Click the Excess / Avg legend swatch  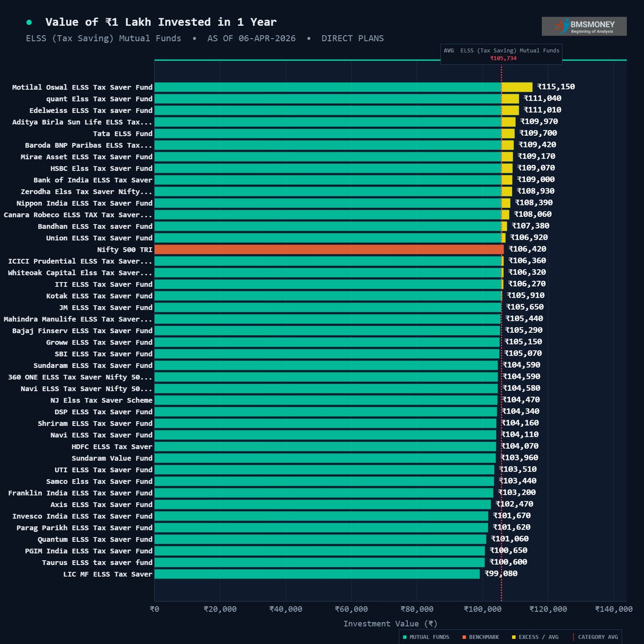click(514, 637)
